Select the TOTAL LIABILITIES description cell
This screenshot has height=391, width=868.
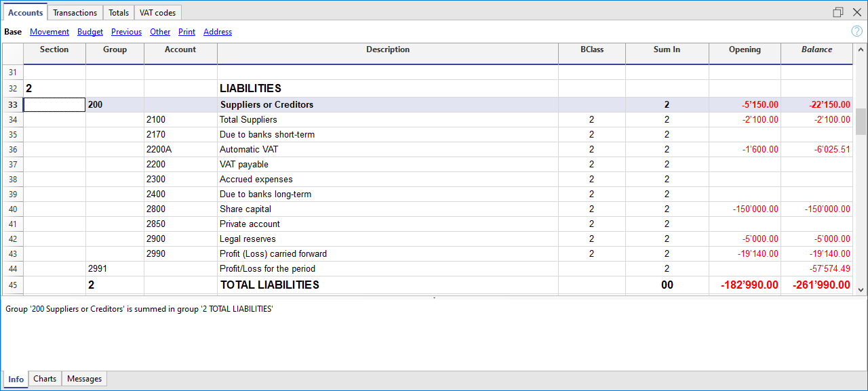click(387, 285)
